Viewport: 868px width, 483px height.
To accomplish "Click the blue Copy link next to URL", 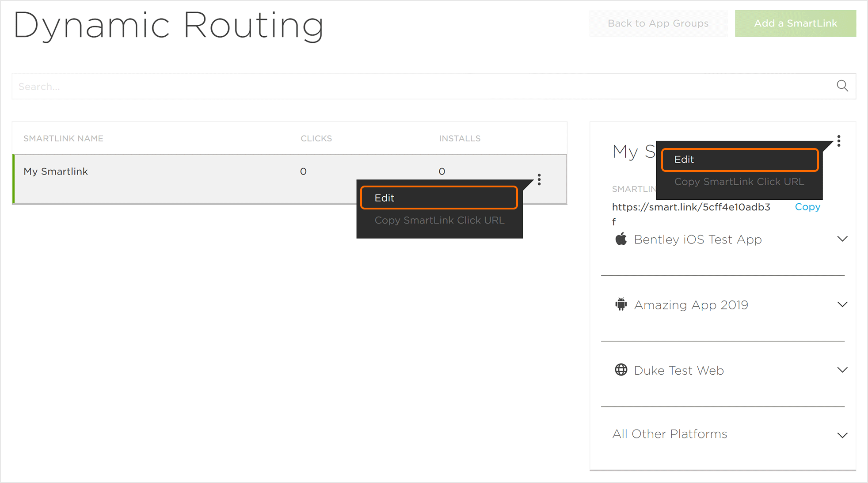I will (807, 207).
